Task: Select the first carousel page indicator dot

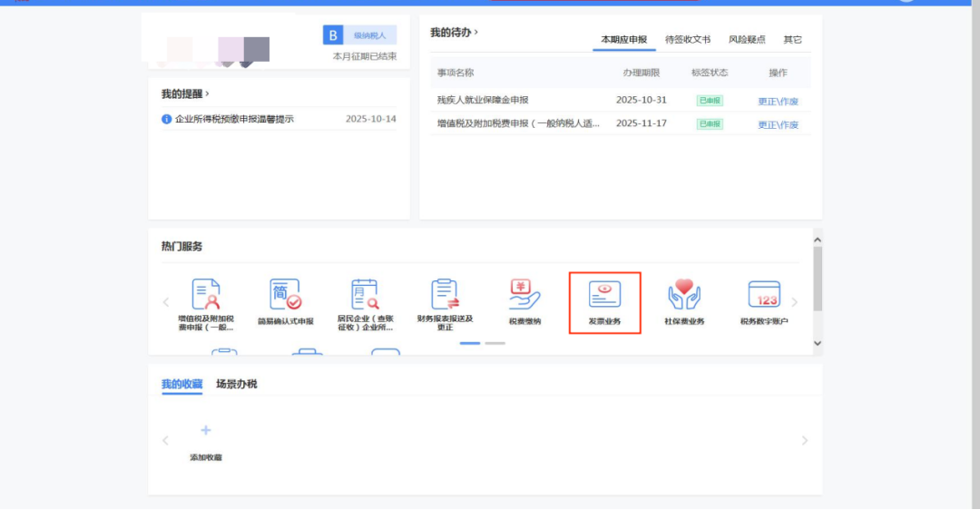Action: point(470,343)
